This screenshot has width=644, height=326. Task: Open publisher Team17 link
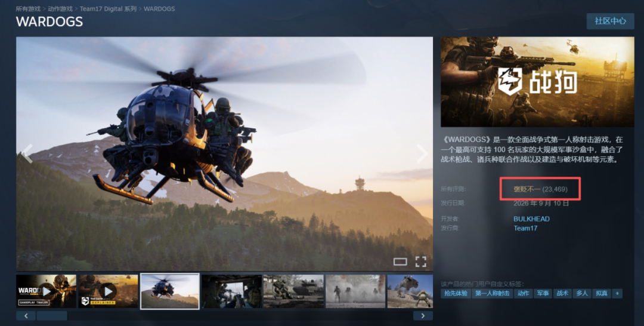click(x=525, y=228)
